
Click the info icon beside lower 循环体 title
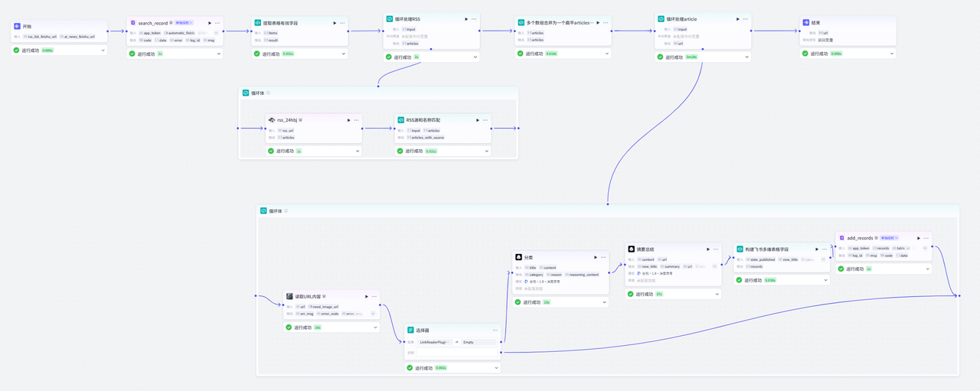point(286,210)
